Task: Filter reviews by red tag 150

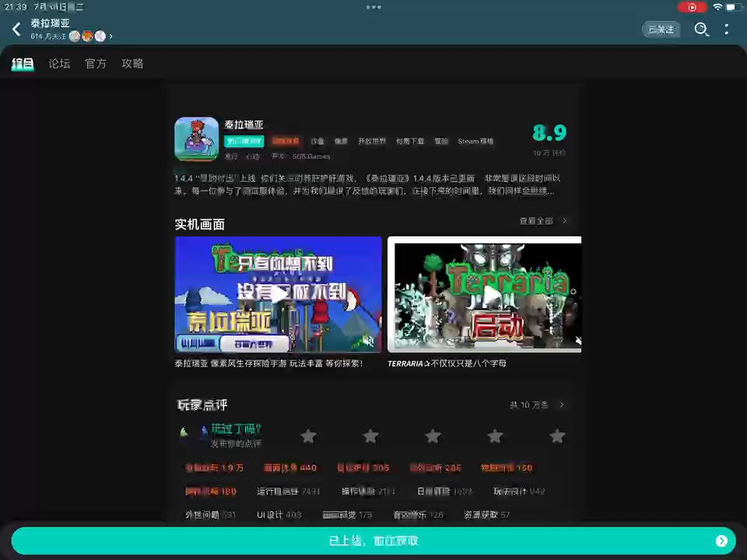Action: 507,467
